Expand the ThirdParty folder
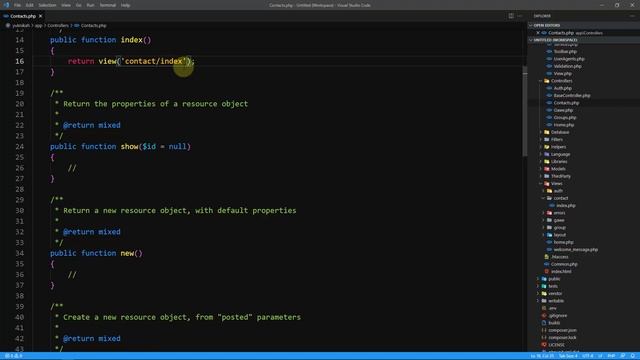Image resolution: width=640 pixels, height=360 pixels. 561,176
